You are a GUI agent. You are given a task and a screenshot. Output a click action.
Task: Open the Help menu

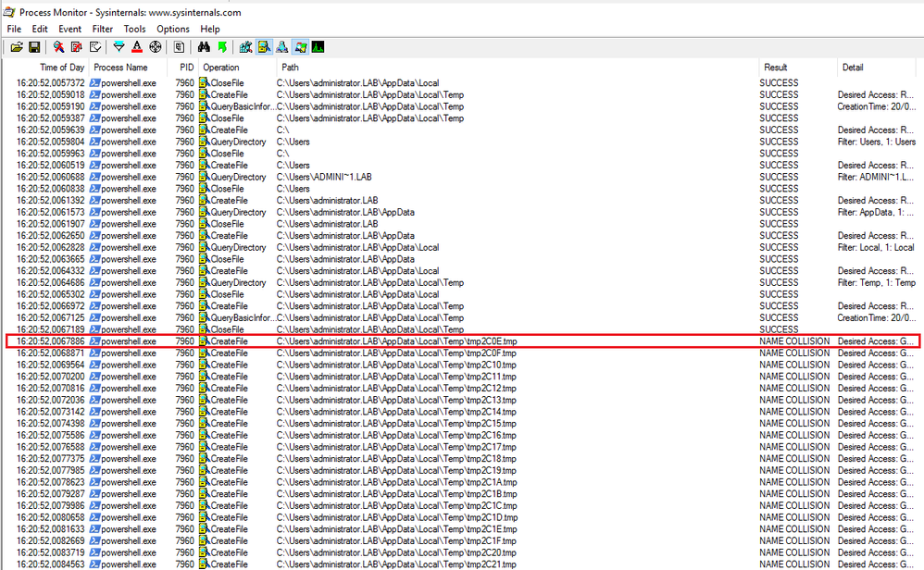(x=210, y=29)
